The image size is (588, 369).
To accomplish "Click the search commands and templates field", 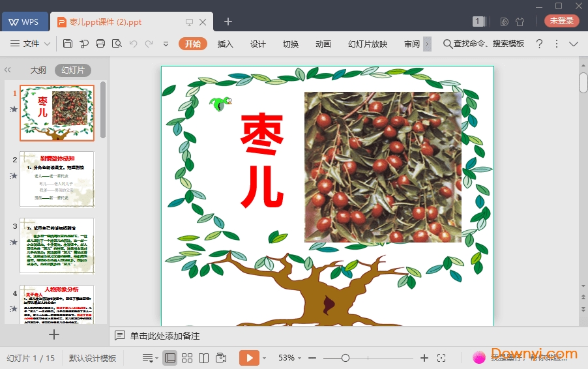I will click(484, 44).
